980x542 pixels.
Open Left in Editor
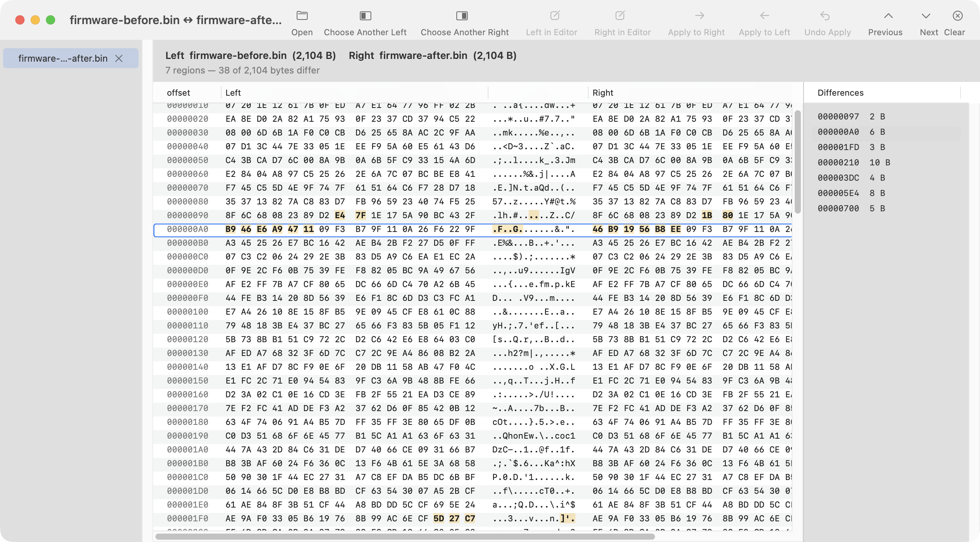coord(555,16)
